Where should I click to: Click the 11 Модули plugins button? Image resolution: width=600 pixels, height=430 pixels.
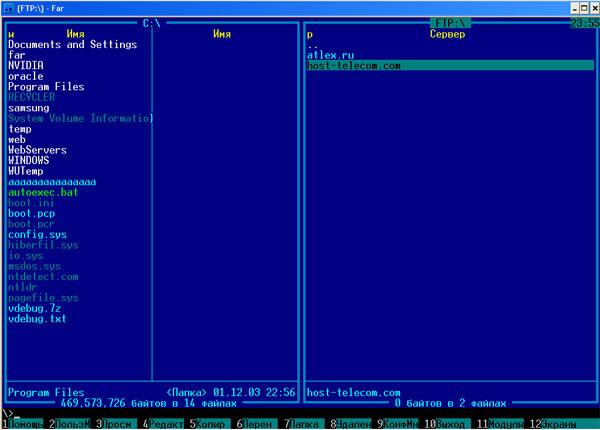500,424
